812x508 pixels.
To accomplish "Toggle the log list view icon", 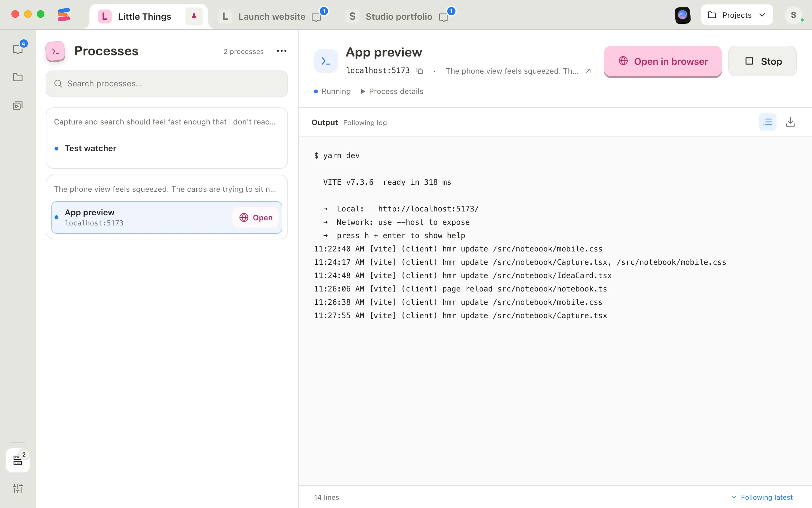I will pyautogui.click(x=767, y=122).
